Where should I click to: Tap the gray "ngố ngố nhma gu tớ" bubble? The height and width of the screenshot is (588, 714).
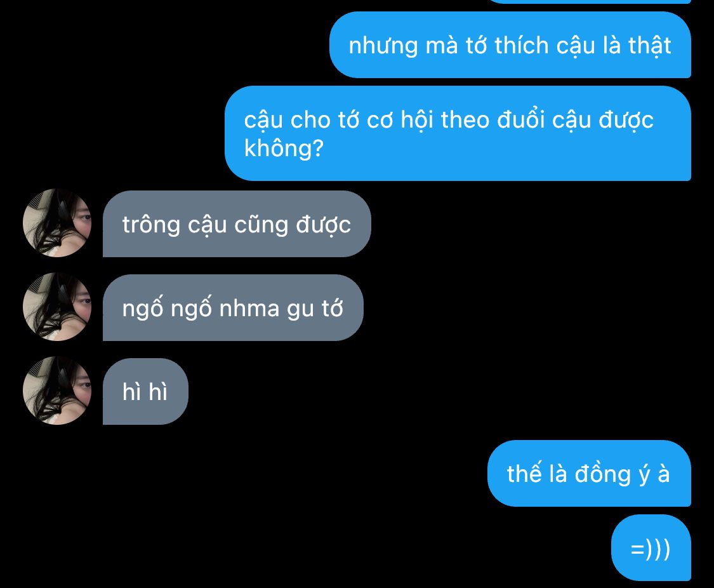[233, 308]
